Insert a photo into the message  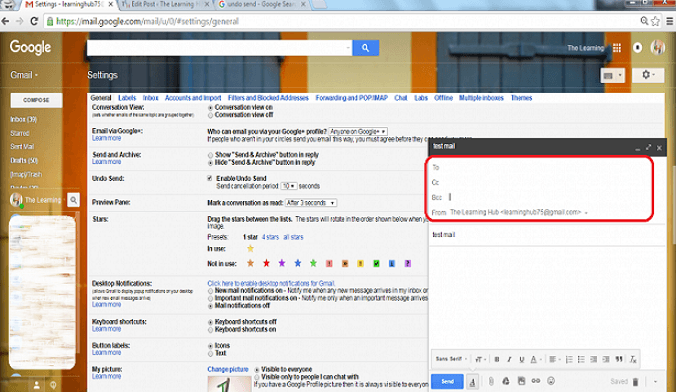pyautogui.click(x=521, y=381)
